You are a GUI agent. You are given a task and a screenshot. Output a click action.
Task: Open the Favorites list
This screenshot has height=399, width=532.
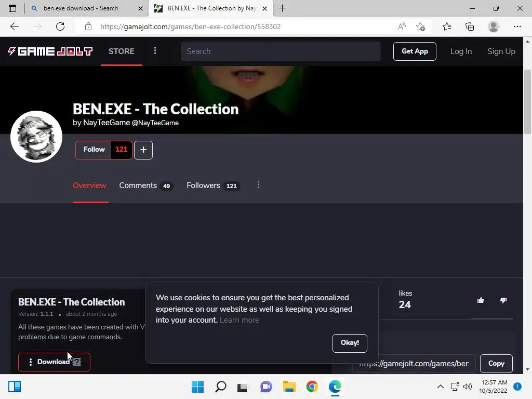(447, 26)
